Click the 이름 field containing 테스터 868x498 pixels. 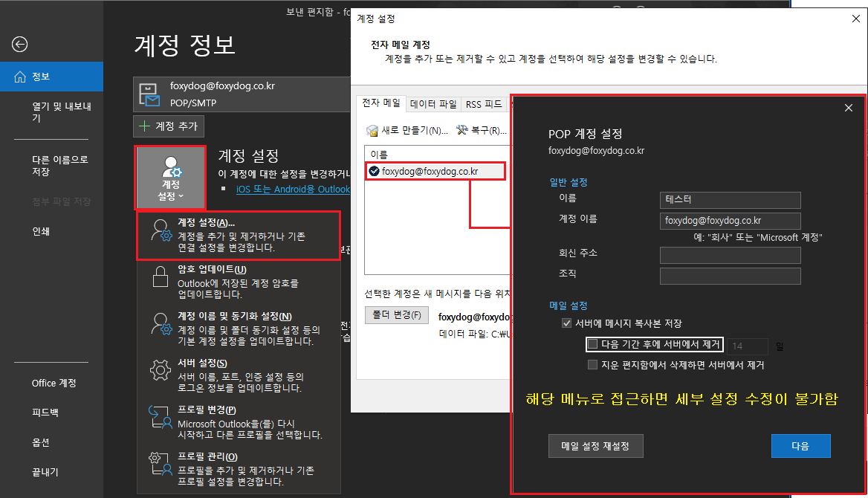coord(731,200)
